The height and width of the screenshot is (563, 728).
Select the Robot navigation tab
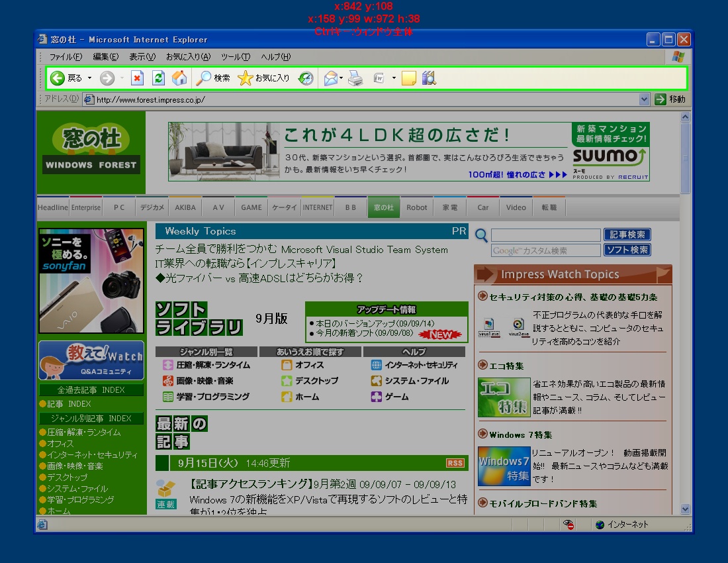(x=416, y=207)
